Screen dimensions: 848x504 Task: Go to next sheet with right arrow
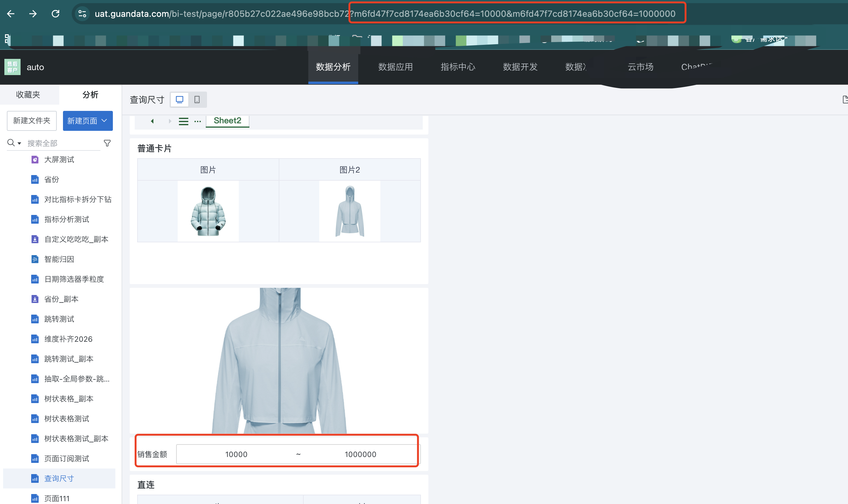[170, 121]
